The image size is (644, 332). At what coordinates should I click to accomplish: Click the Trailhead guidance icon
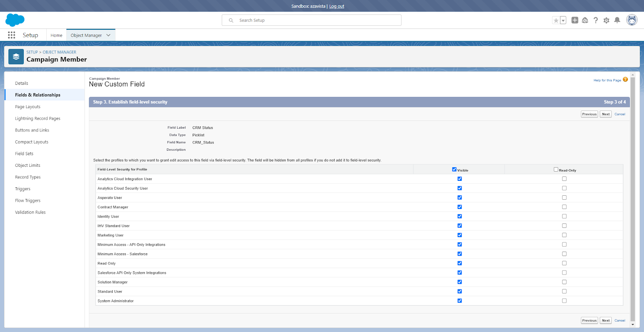click(585, 20)
